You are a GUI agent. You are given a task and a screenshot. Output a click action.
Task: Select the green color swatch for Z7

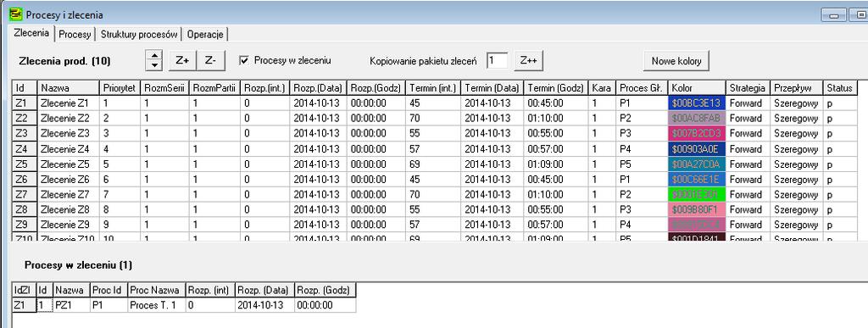point(697,195)
